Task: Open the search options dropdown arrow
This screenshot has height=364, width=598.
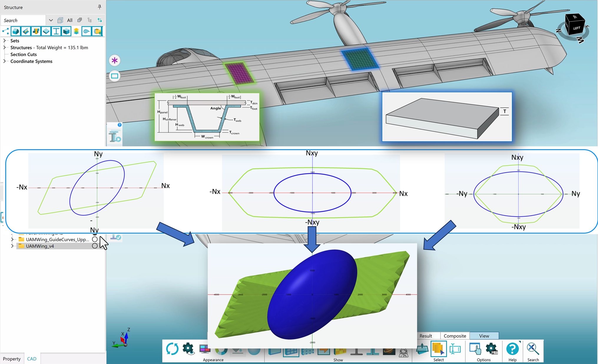Action: pos(51,20)
